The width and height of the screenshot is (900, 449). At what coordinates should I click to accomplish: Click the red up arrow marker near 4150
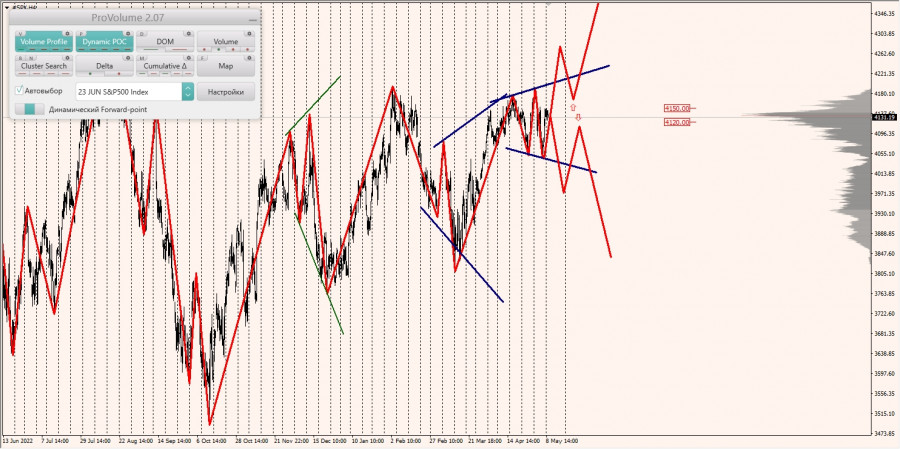tap(572, 107)
